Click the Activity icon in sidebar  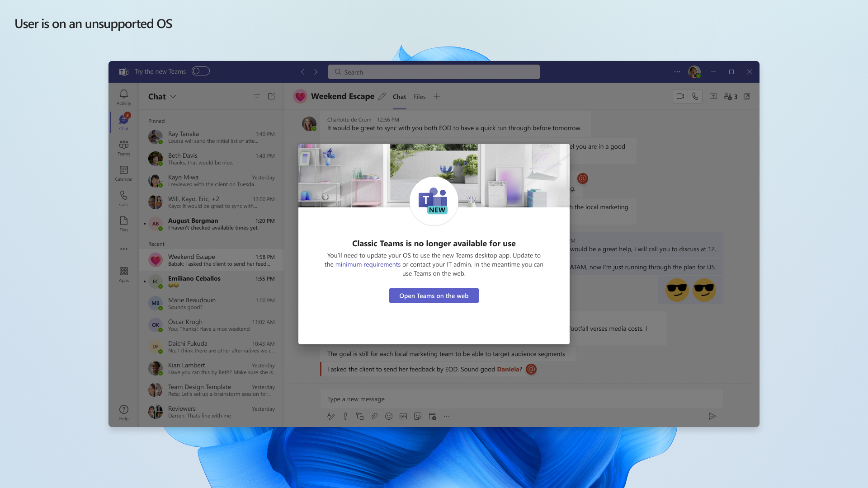click(x=123, y=96)
